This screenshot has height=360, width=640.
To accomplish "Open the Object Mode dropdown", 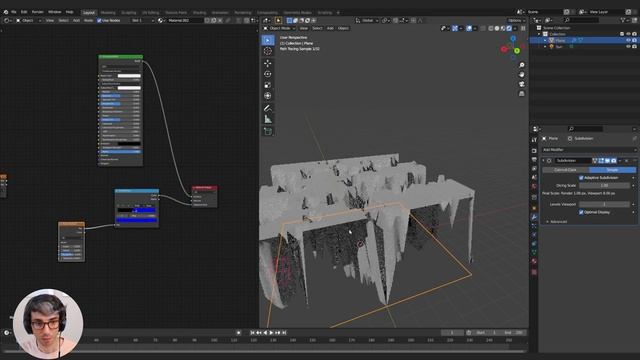I will tap(279, 28).
